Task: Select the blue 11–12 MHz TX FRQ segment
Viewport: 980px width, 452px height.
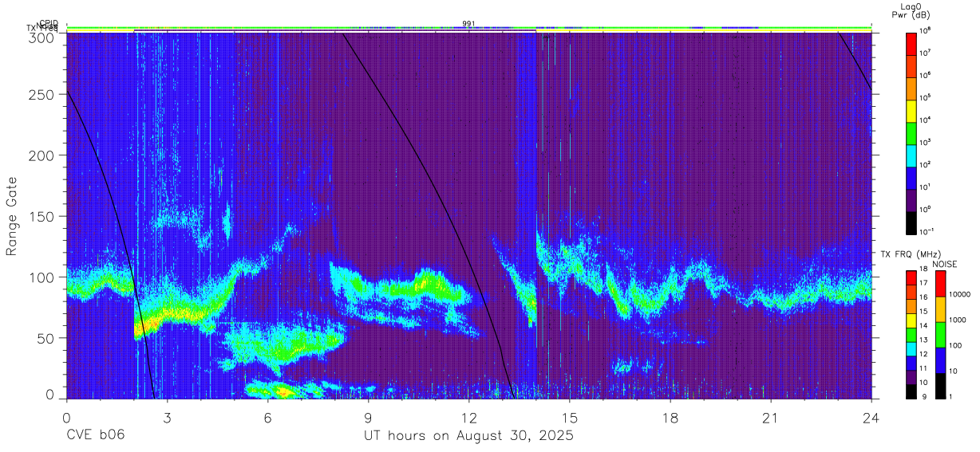Action: [x=911, y=363]
